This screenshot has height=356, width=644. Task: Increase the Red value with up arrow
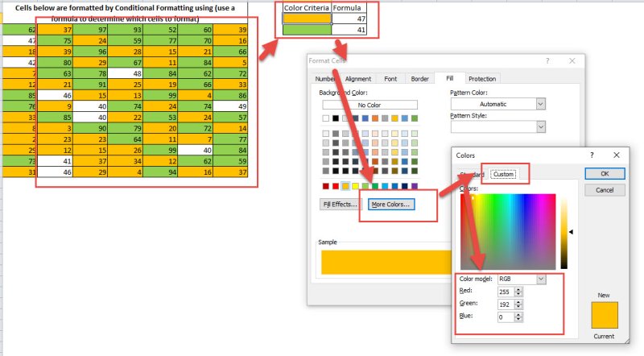pos(518,288)
